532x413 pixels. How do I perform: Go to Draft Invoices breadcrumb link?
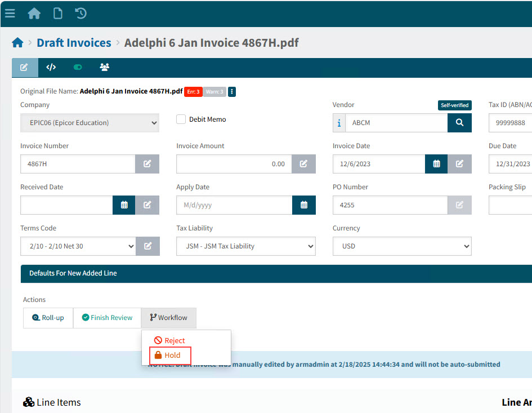[x=74, y=43]
